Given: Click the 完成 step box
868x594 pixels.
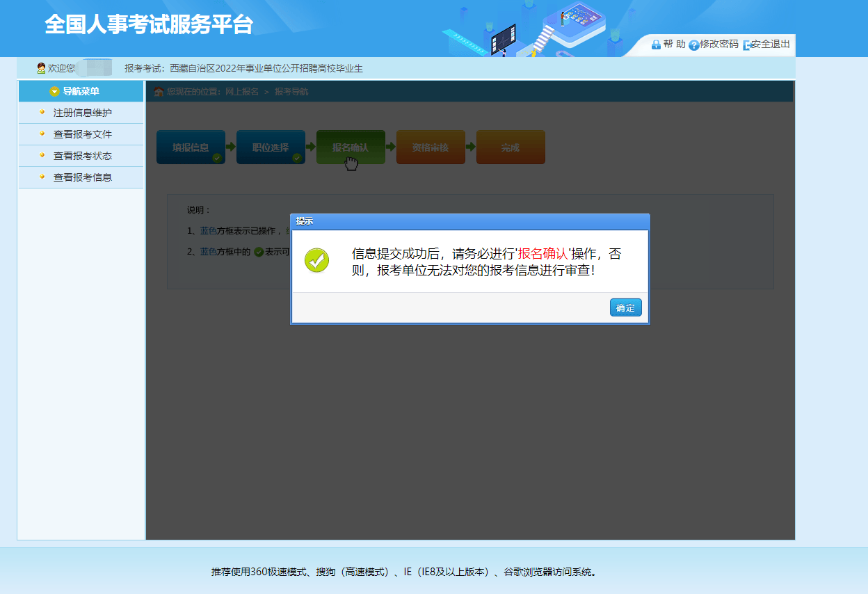Looking at the screenshot, I should pos(511,147).
